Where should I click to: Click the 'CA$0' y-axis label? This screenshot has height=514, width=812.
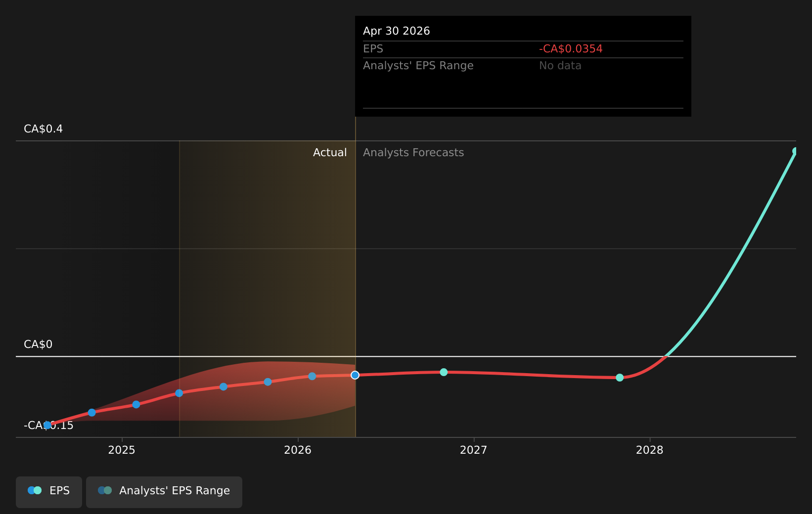click(x=38, y=344)
